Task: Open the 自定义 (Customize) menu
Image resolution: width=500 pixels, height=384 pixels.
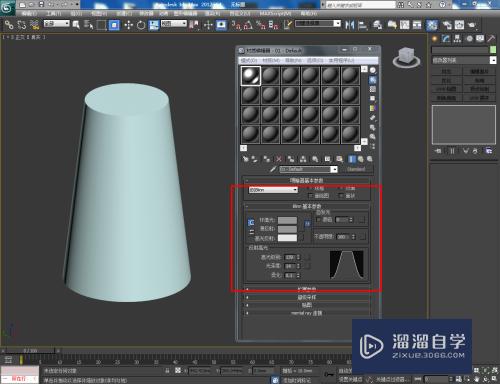Action: [240, 14]
